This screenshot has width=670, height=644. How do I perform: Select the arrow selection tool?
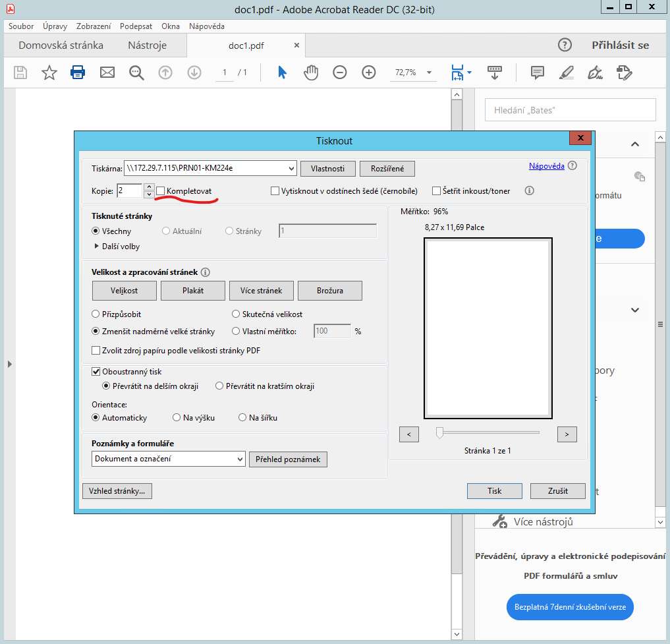click(x=282, y=73)
